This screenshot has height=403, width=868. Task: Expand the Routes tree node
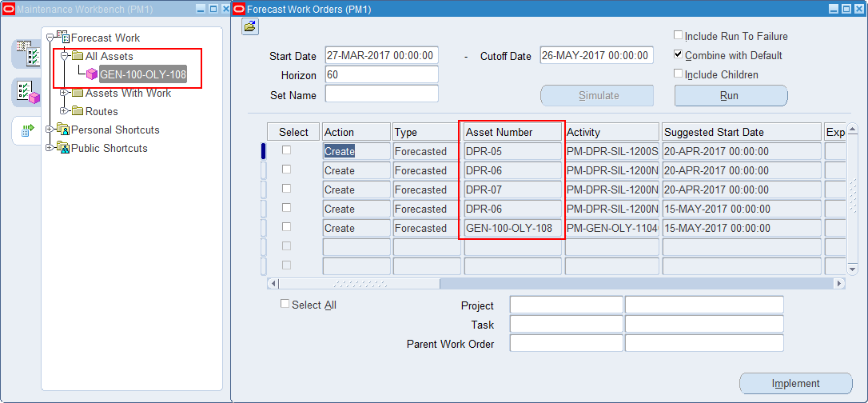coord(64,111)
